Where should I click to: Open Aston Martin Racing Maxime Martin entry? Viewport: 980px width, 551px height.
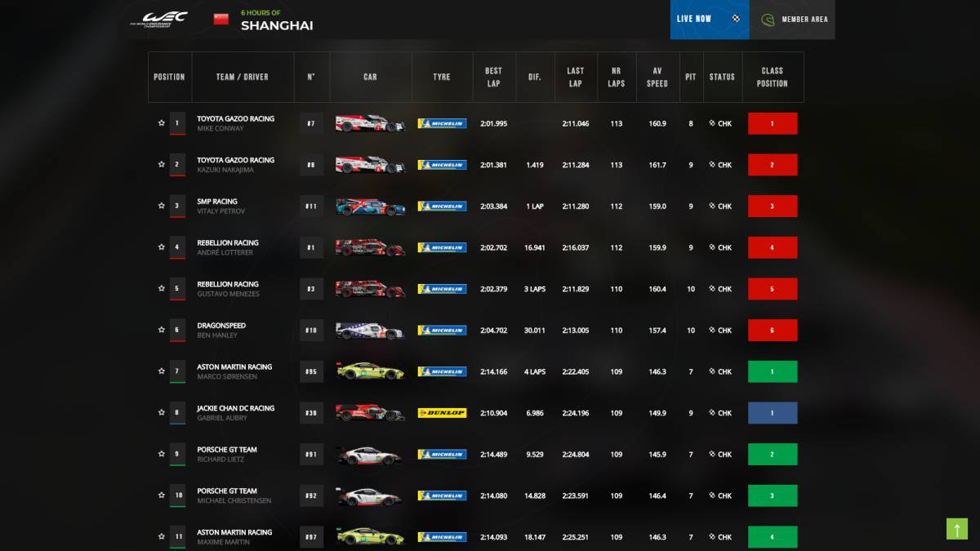pyautogui.click(x=234, y=536)
